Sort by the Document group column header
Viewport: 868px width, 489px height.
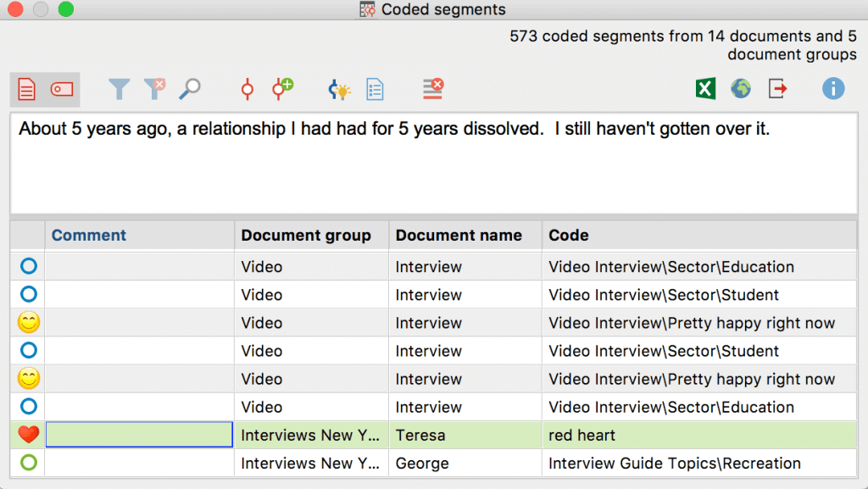pyautogui.click(x=312, y=235)
